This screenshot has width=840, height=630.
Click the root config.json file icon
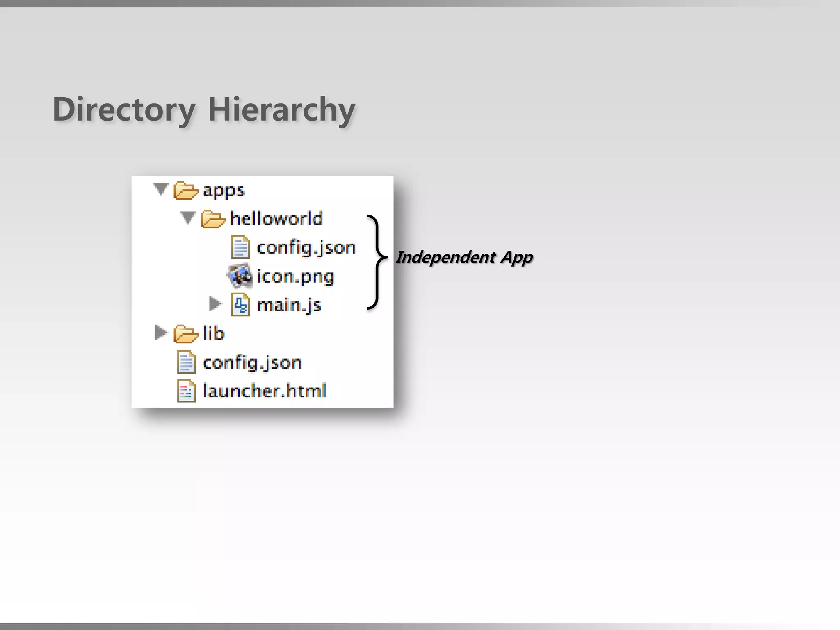186,363
